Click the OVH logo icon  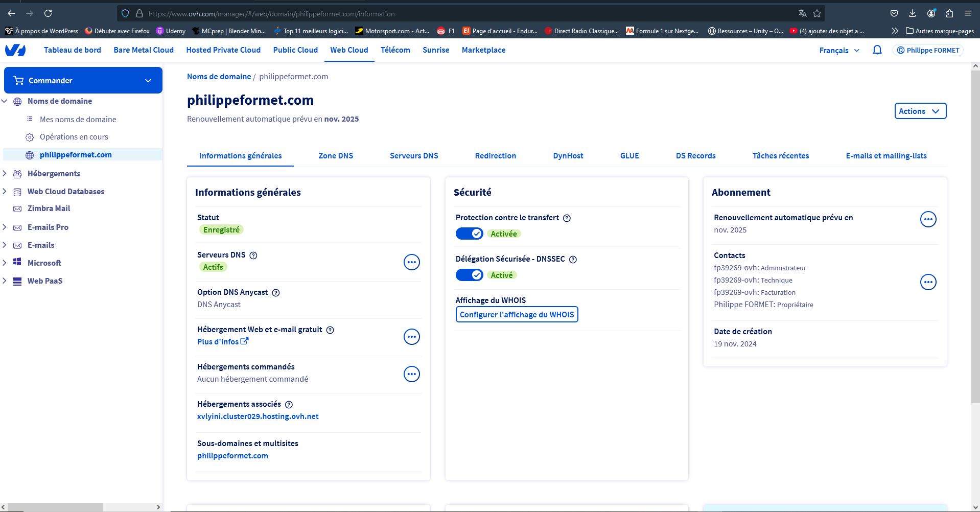[15, 50]
